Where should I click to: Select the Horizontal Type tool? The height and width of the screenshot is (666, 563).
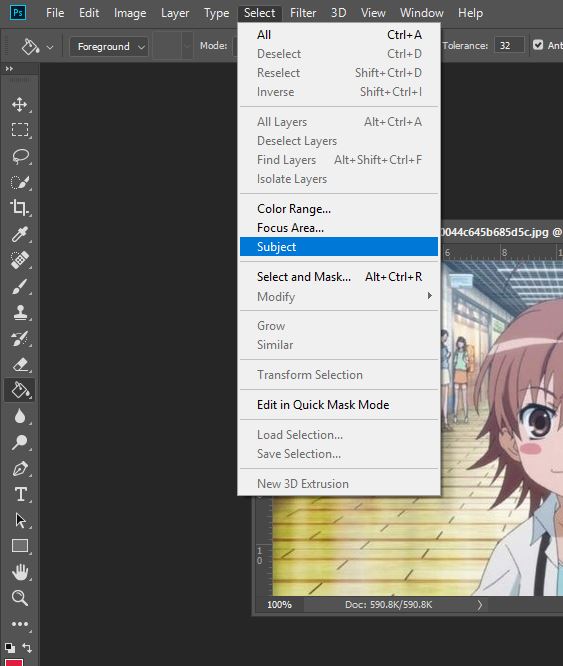pyautogui.click(x=20, y=494)
